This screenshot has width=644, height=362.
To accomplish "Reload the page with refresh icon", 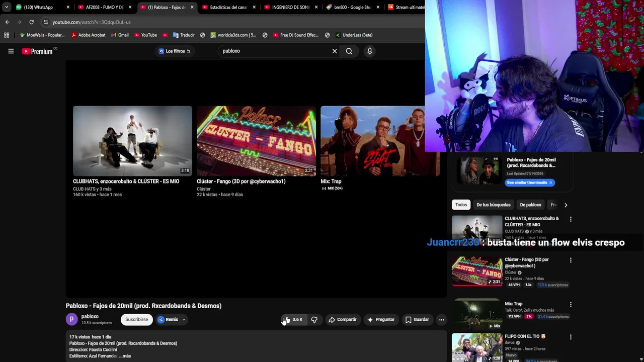I will point(31,22).
